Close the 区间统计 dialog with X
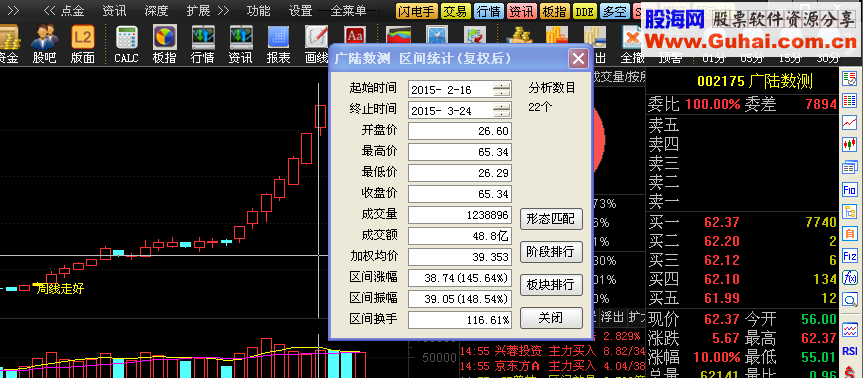863x378 pixels. (x=578, y=58)
